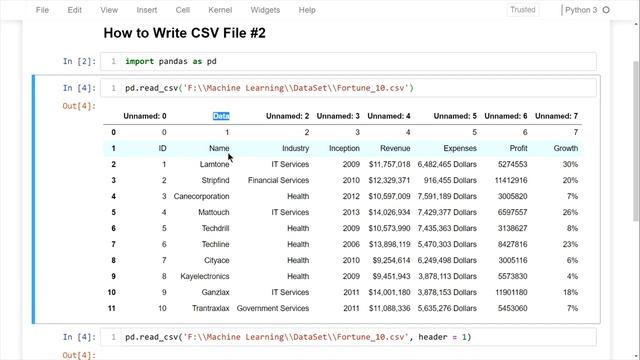
Task: Click the Unnamed: 5 column header
Action: 455,116
